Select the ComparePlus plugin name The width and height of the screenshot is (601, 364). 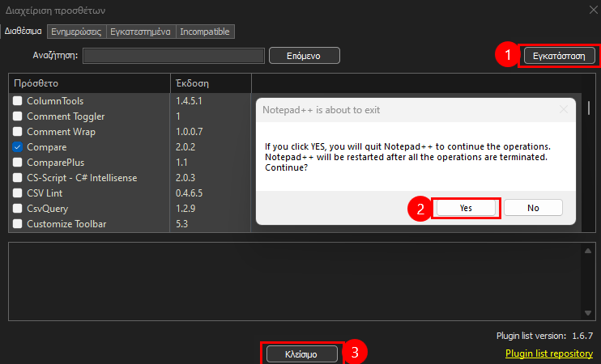(56, 163)
